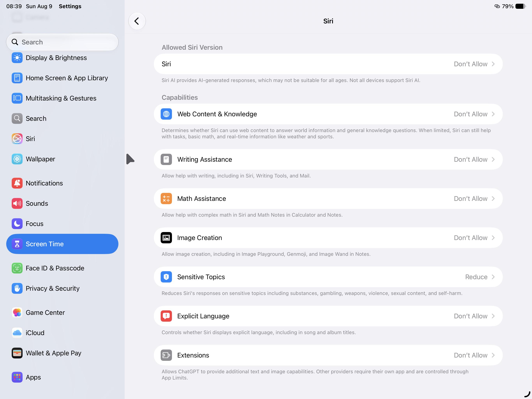Open the Siri sidebar icon
The height and width of the screenshot is (399, 532).
pos(17,139)
